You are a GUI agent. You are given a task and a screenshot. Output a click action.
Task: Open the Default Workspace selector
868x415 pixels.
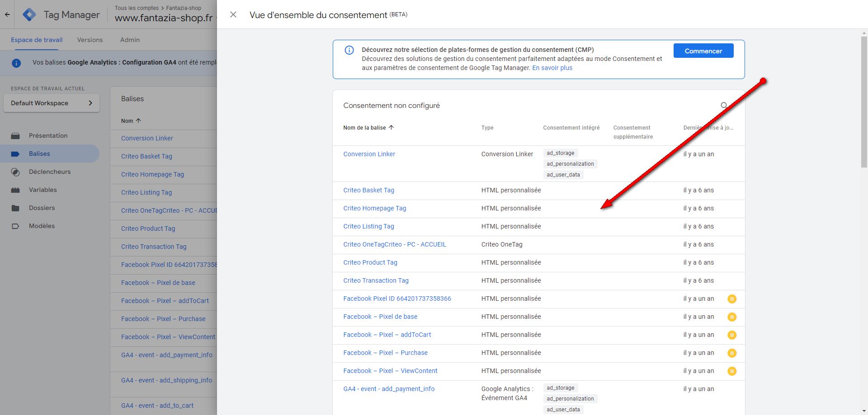[52, 103]
